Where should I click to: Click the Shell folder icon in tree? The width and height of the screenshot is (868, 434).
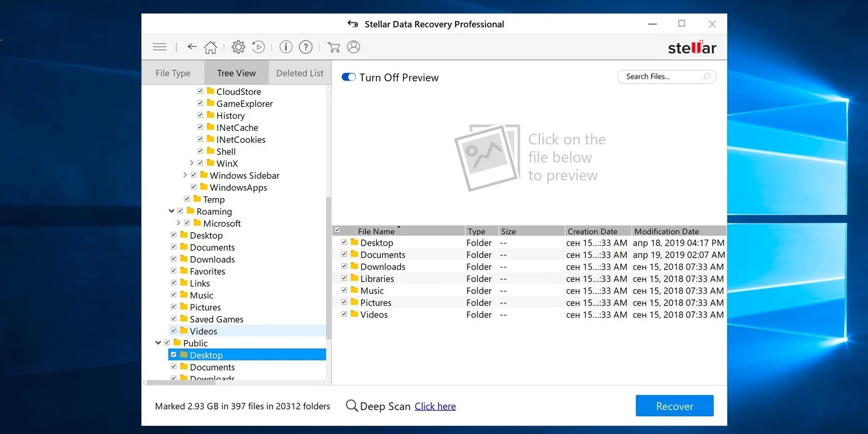click(x=210, y=151)
